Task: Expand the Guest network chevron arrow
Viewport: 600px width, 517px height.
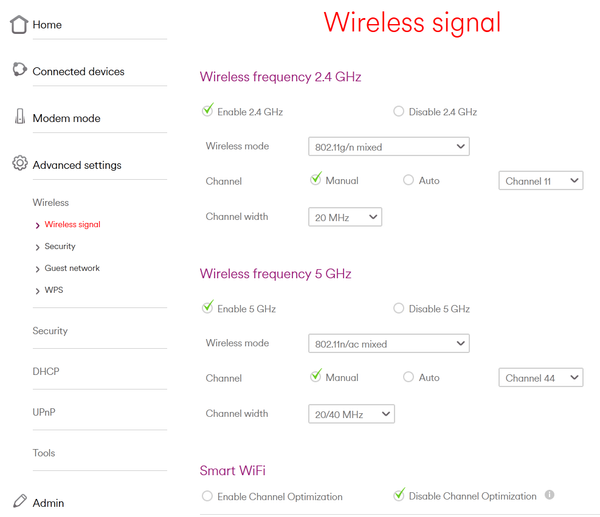Action: pos(38,269)
